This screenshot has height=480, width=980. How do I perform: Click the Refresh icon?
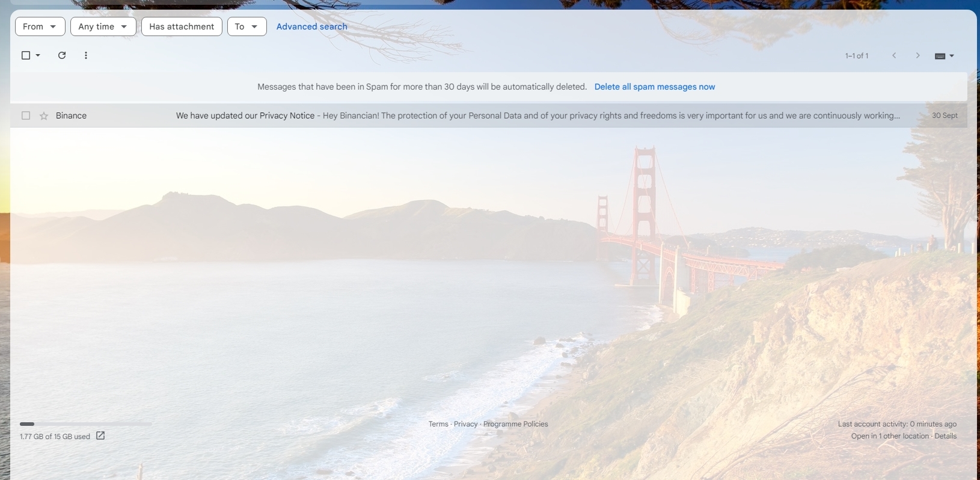pyautogui.click(x=62, y=55)
